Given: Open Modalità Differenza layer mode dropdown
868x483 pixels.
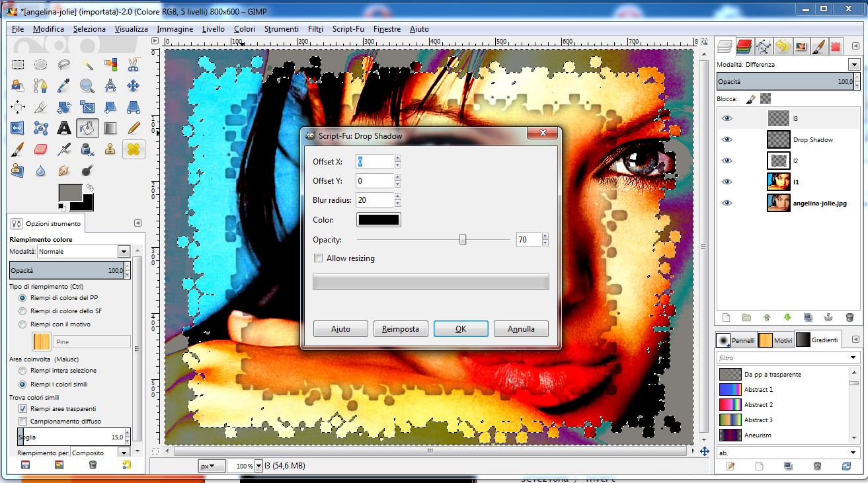Looking at the screenshot, I should (x=854, y=65).
